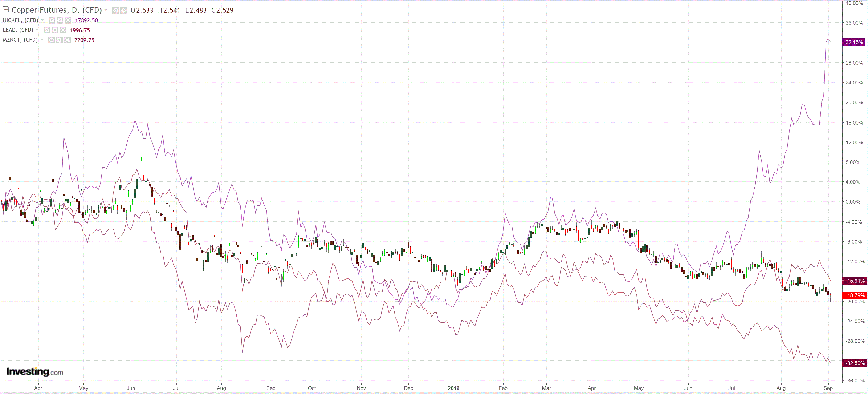Toggle NICKEL series visibility eye
Viewport: 868px width, 394px height.
pyautogui.click(x=52, y=20)
